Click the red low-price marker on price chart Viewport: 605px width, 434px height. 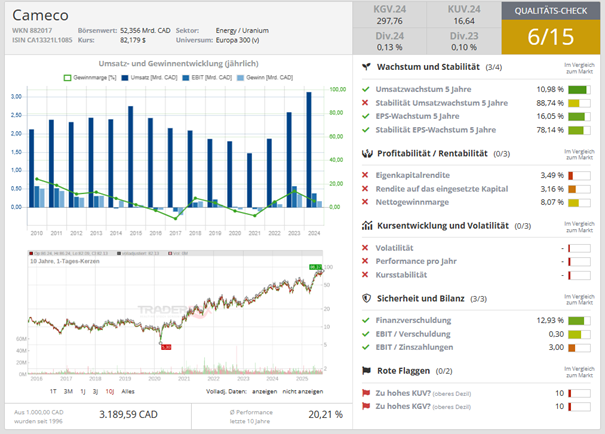(166, 347)
